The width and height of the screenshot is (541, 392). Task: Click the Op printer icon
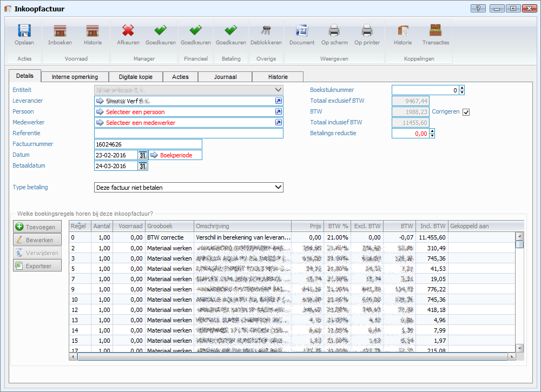[x=367, y=31]
